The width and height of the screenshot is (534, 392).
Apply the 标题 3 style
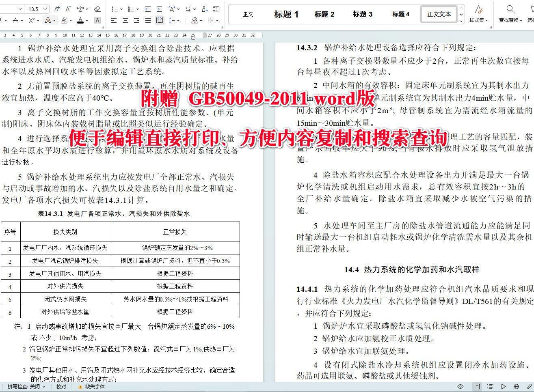pos(363,14)
